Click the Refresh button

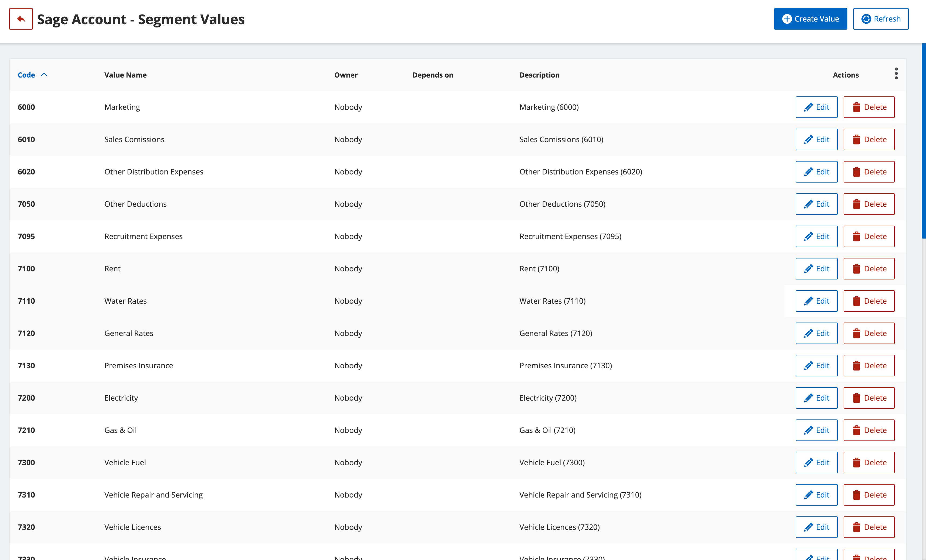tap(881, 19)
